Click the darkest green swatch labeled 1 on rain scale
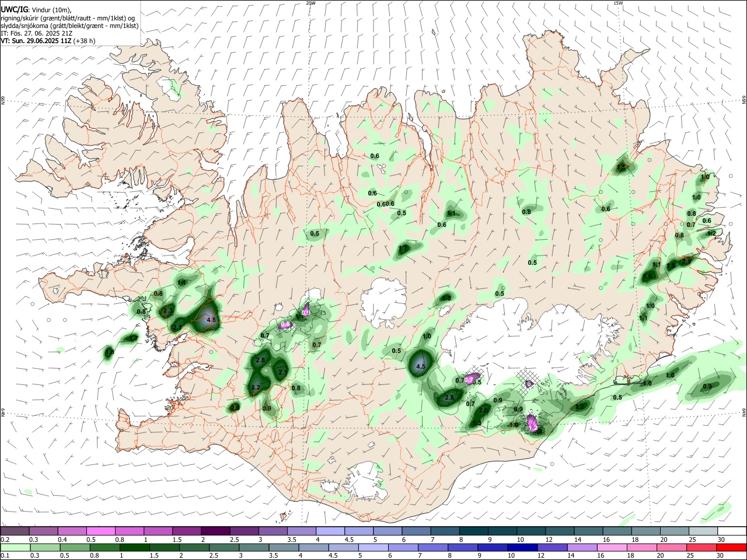The image size is (747, 560). (134, 547)
